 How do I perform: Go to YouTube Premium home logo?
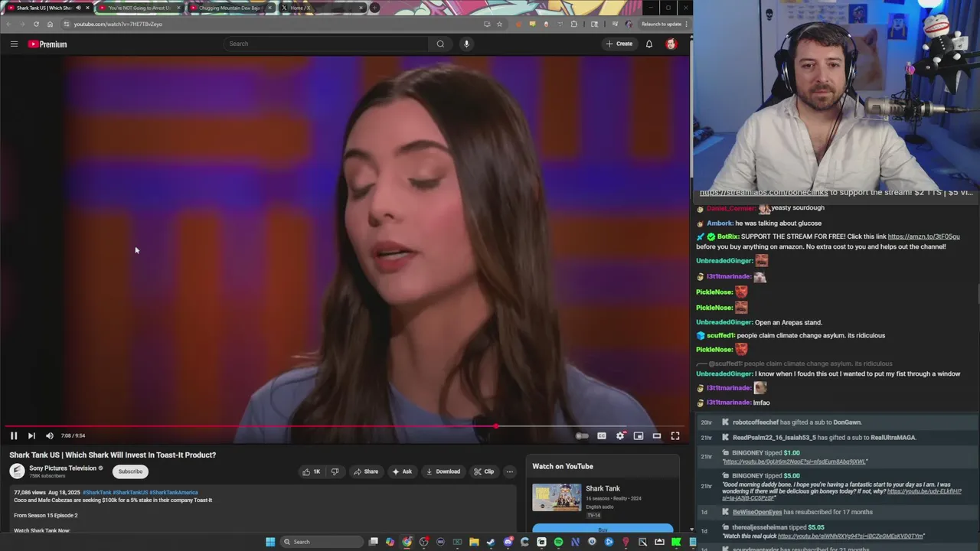(x=47, y=44)
